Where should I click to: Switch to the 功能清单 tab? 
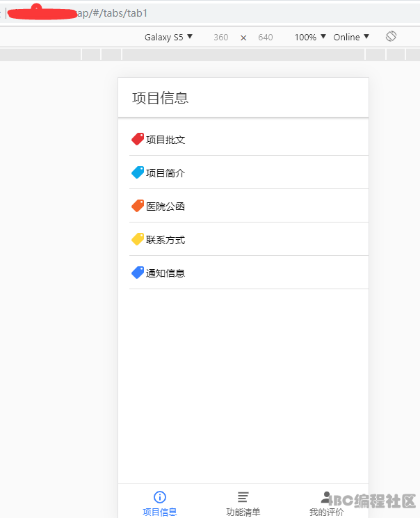[x=243, y=512]
